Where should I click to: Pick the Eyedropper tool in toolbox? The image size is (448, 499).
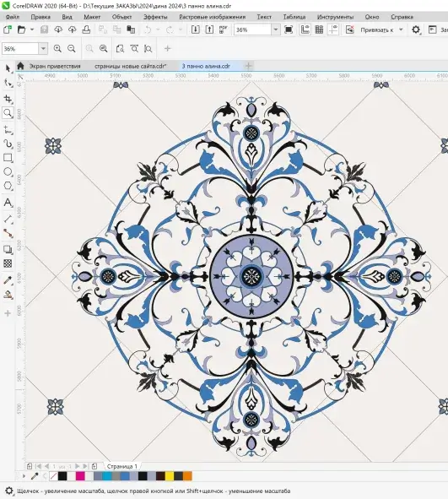(x=8, y=280)
